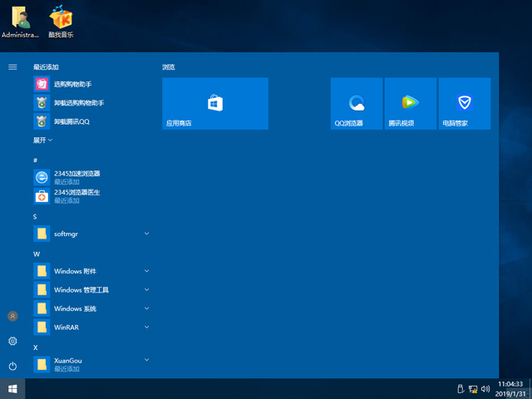Viewport: 532px width, 399px height.
Task: Open 2345浏览器医生 from the app list
Action: tap(76, 196)
